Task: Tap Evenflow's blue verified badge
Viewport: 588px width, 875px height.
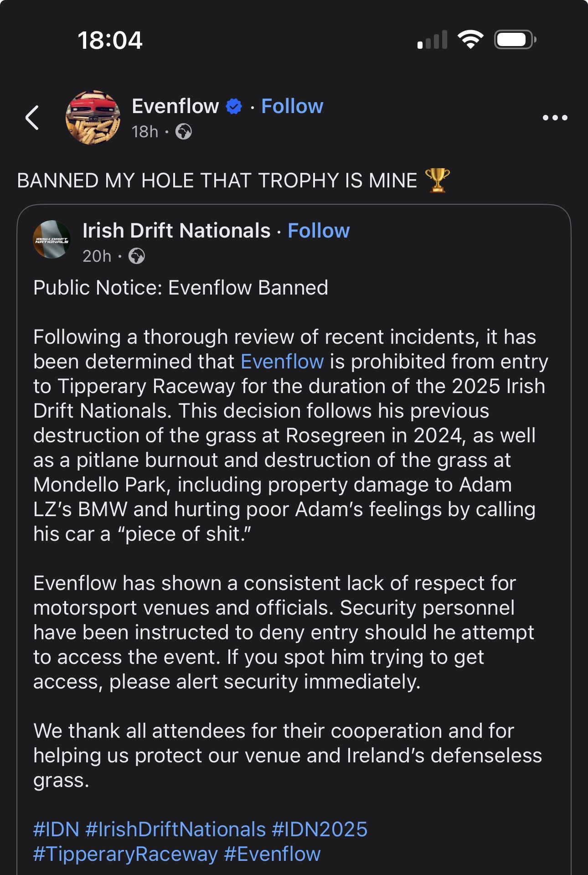Action: coord(234,107)
